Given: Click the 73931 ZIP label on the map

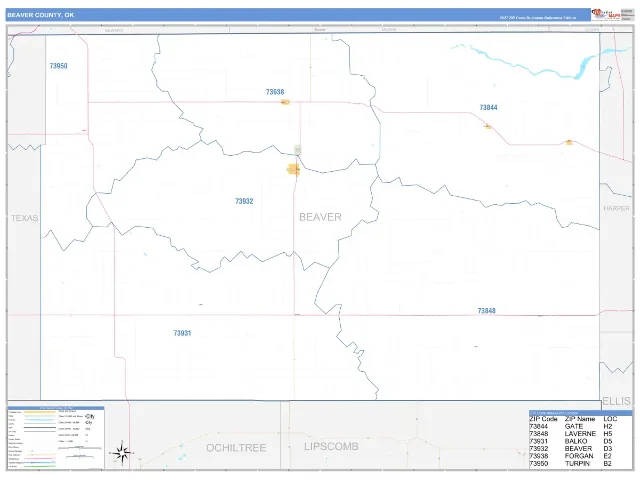Looking at the screenshot, I should click(182, 333).
